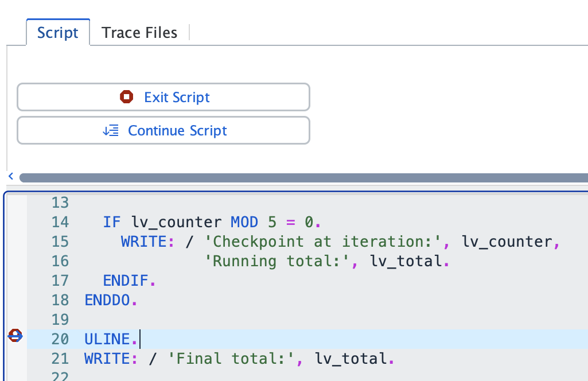Switch to the Trace Files tab
This screenshot has height=381, width=588.
pyautogui.click(x=139, y=33)
